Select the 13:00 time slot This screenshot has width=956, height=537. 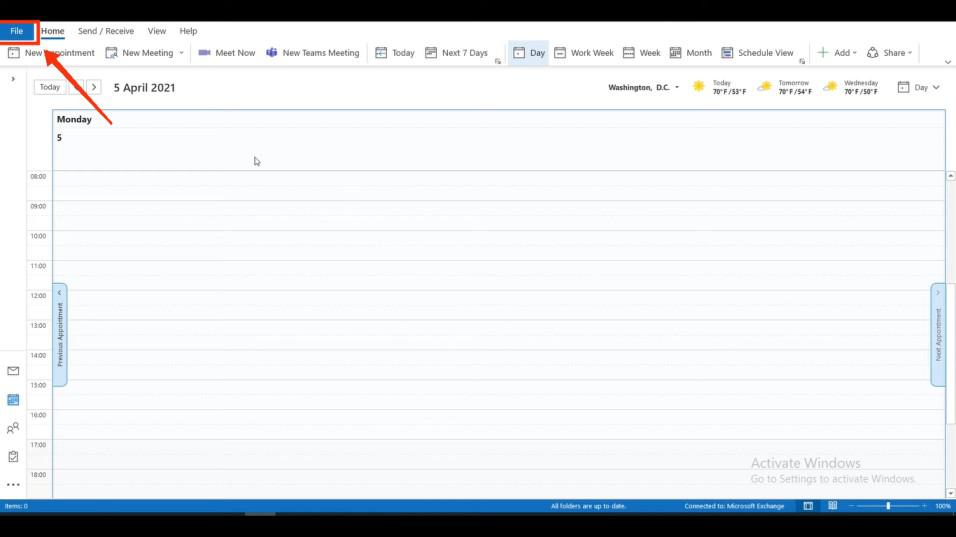point(499,335)
